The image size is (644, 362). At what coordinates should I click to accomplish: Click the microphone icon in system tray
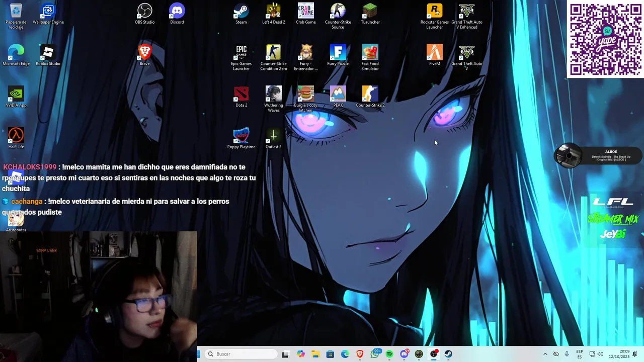point(567,354)
